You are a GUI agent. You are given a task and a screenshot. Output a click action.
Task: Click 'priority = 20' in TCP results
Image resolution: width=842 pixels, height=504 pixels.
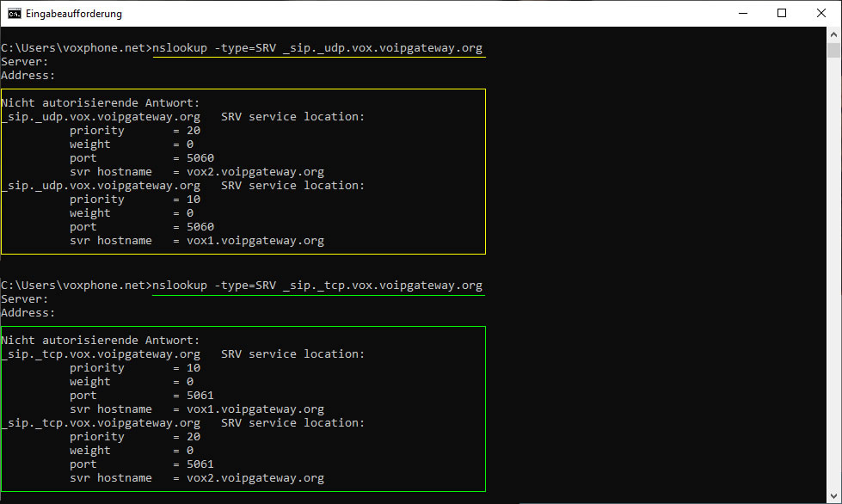135,436
